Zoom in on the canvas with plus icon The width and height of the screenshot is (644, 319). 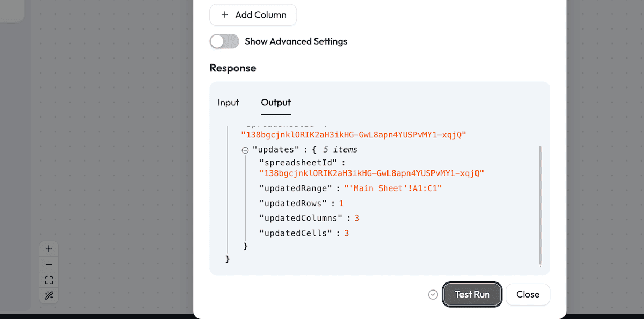tap(49, 249)
